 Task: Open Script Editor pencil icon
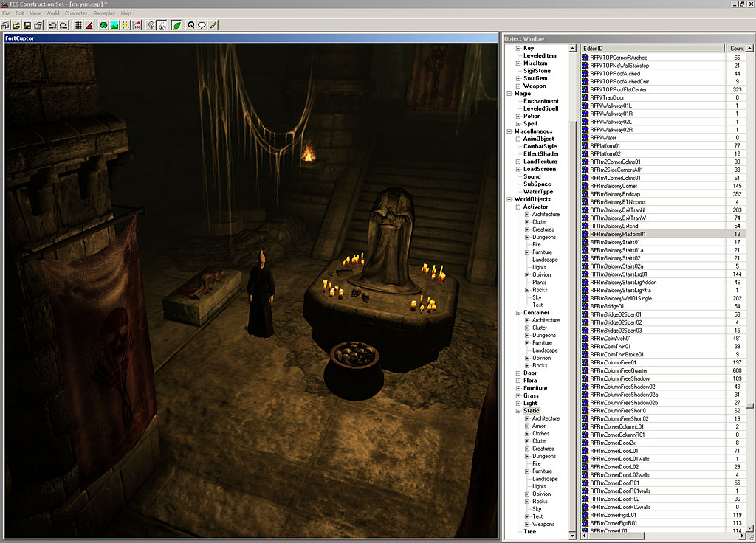[213, 25]
